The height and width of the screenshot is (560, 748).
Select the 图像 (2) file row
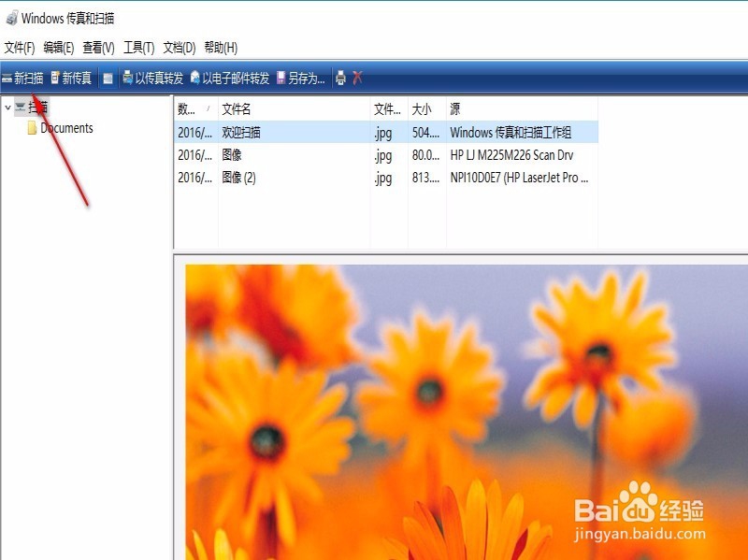tap(386, 178)
